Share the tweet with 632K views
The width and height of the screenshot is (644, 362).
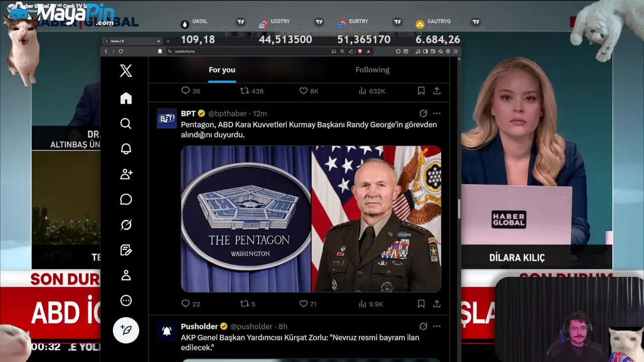click(437, 91)
